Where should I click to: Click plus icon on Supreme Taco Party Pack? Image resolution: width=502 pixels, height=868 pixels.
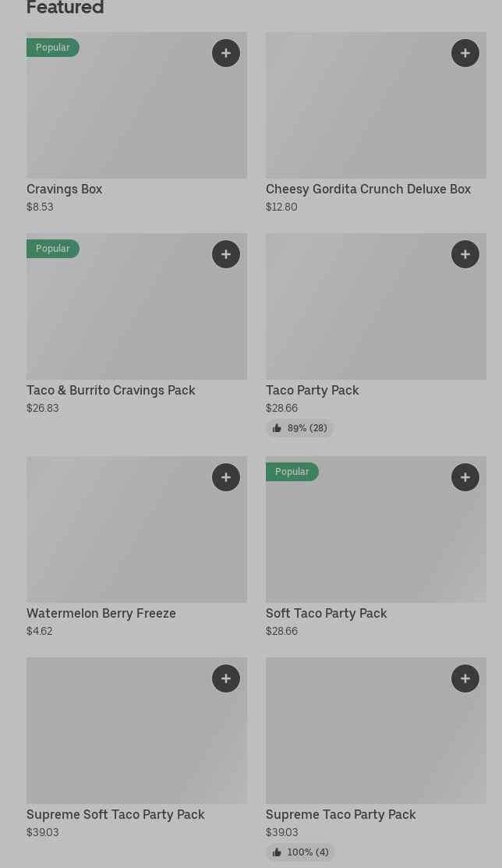coord(465,678)
